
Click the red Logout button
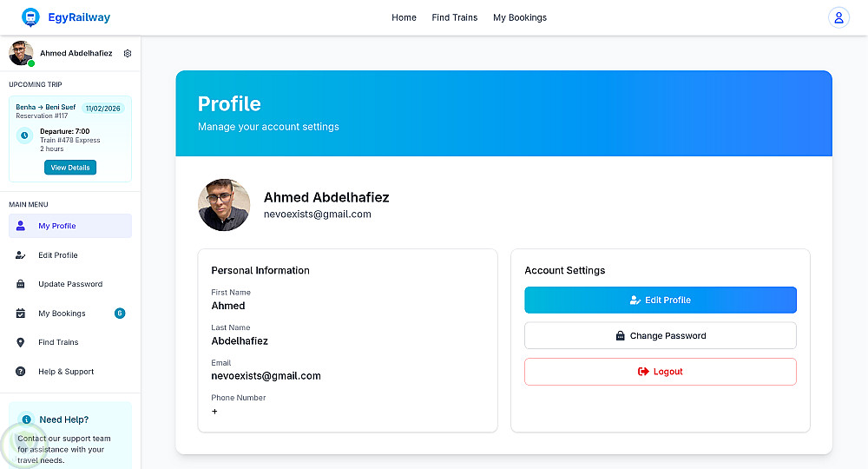click(661, 372)
